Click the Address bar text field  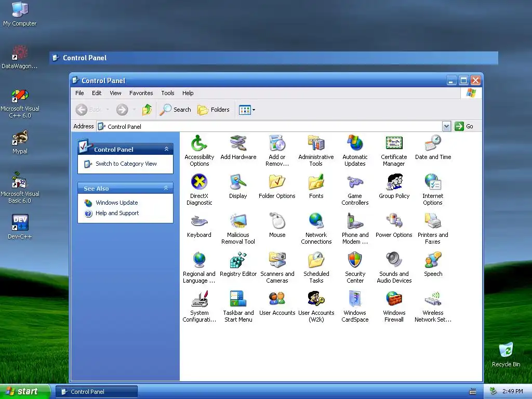pos(270,126)
